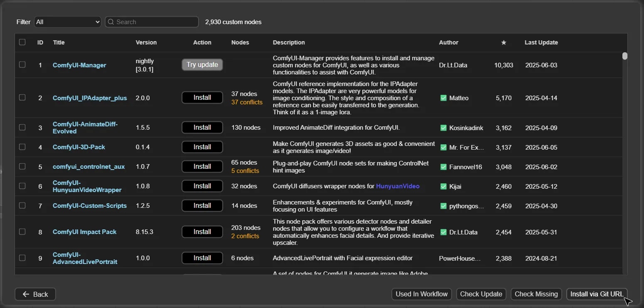Sort by the Nodes column header
The height and width of the screenshot is (308, 644).
click(x=240, y=42)
